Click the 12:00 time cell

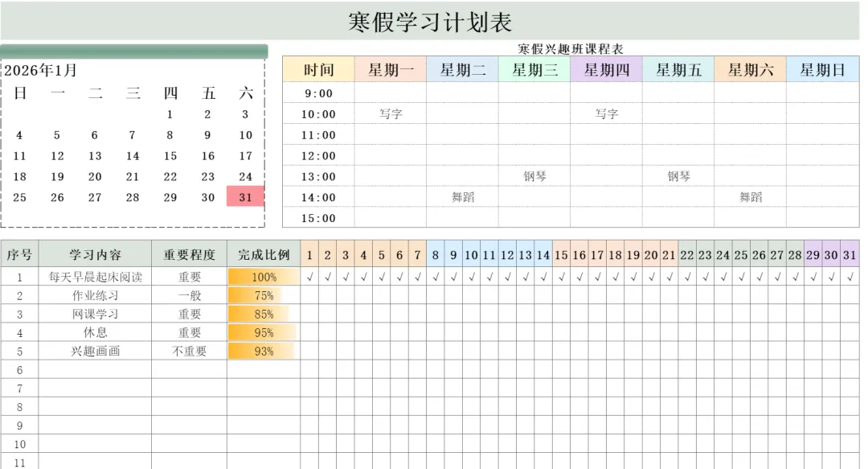(318, 156)
